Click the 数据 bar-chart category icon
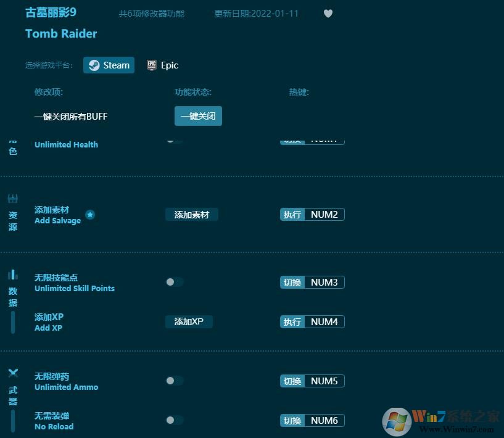Viewport: 504px width, 438px height. pos(13,275)
